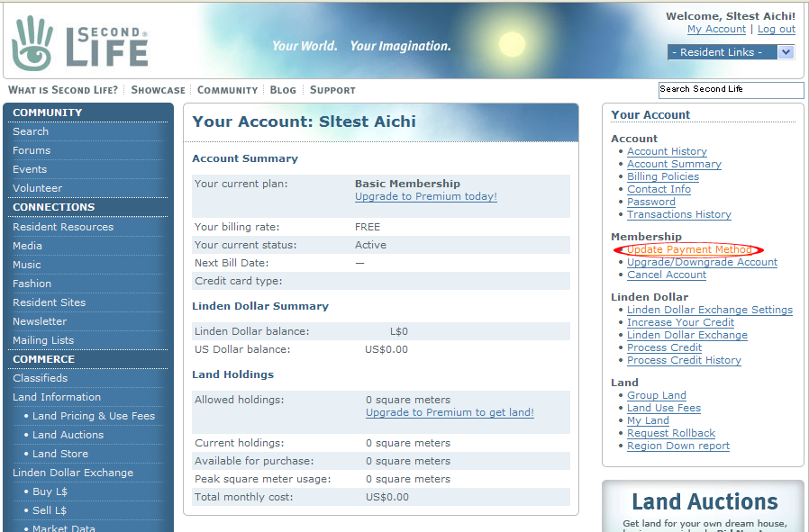
Task: Select Forums in Community menu
Action: tap(32, 150)
